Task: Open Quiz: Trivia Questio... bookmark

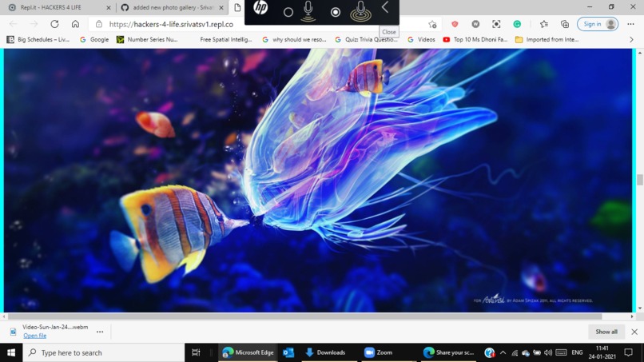Action: click(367, 39)
